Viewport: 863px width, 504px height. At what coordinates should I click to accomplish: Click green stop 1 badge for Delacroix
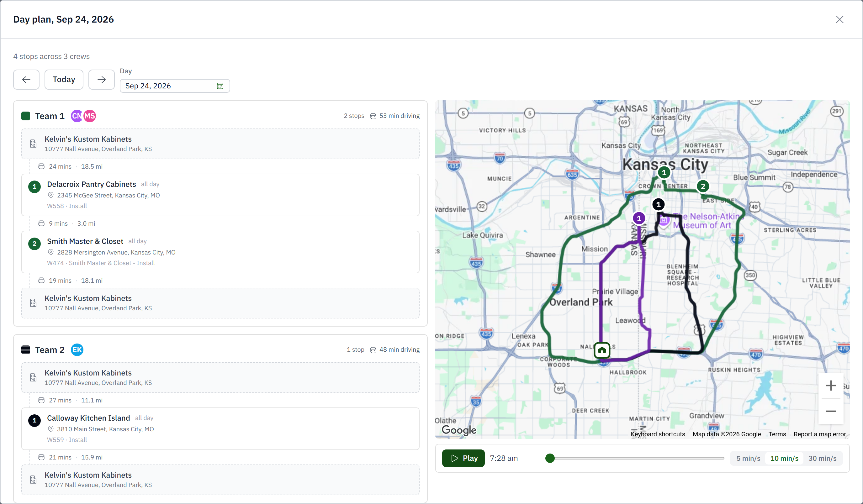click(34, 186)
